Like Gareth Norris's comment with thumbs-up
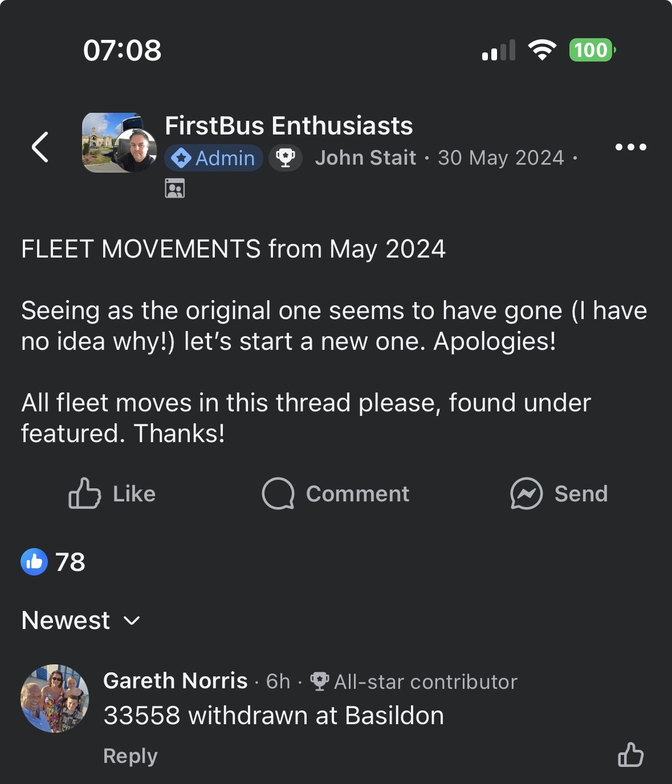 631,754
